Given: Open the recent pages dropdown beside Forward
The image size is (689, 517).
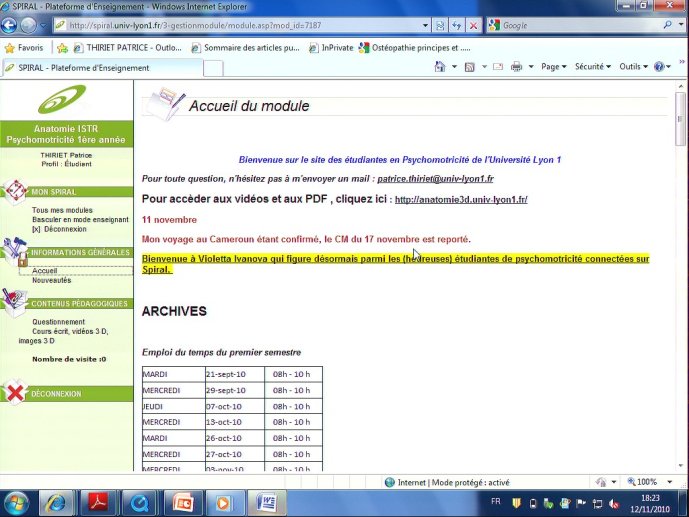Looking at the screenshot, I should [43, 25].
